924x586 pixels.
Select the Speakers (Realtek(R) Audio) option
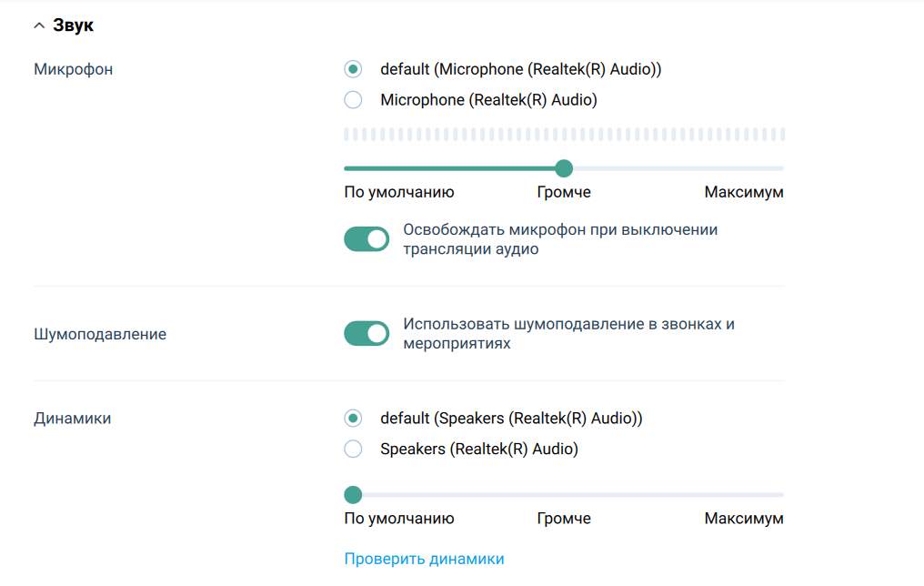point(353,448)
